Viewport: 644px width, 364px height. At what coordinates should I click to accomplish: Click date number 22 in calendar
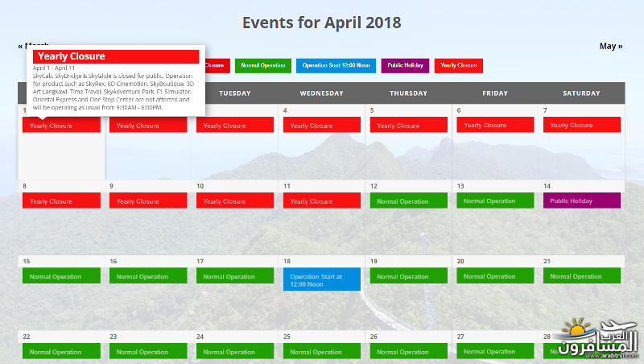click(x=27, y=337)
